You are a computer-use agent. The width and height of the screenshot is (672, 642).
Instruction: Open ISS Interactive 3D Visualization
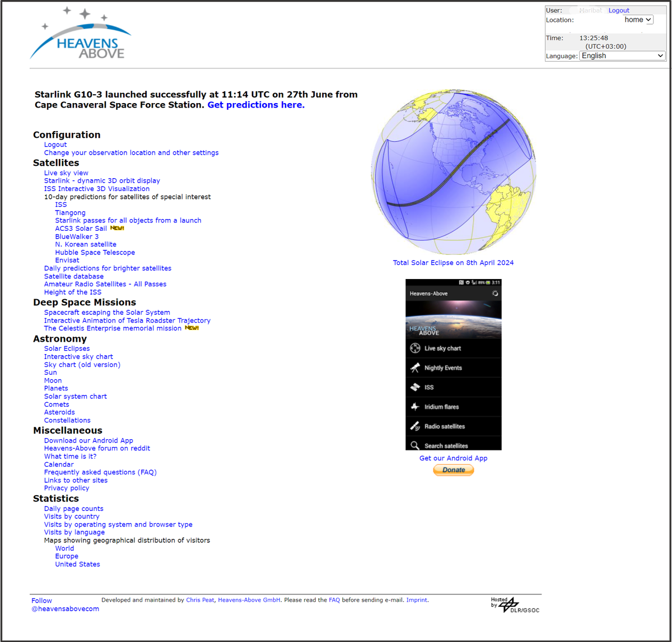click(x=97, y=189)
